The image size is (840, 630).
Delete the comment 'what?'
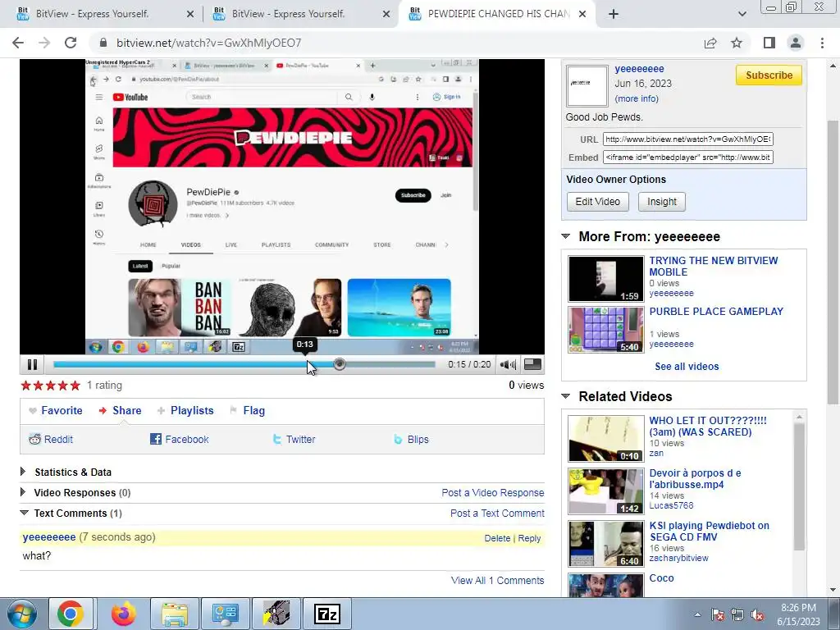coord(497,538)
